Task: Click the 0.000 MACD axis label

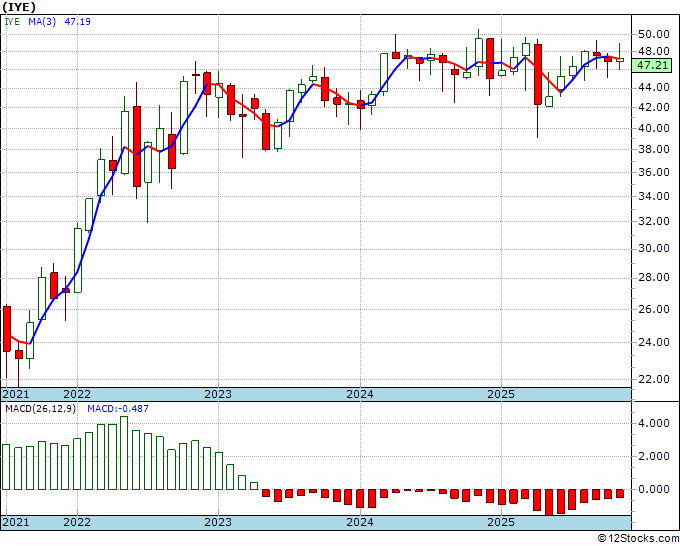Action: click(653, 489)
